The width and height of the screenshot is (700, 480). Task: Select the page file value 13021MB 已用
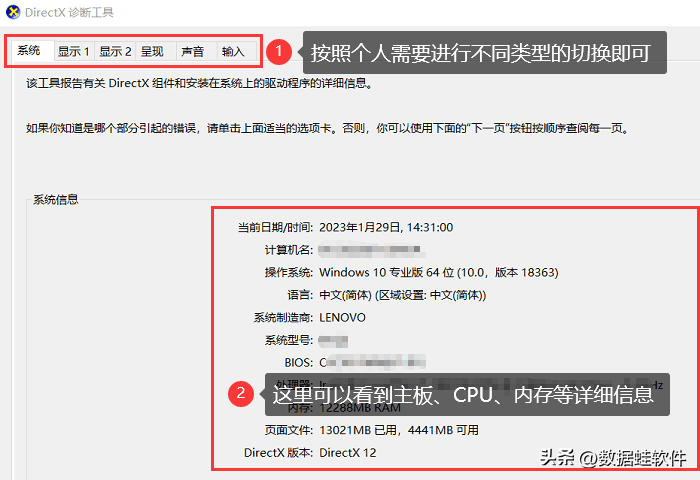[x=399, y=430]
